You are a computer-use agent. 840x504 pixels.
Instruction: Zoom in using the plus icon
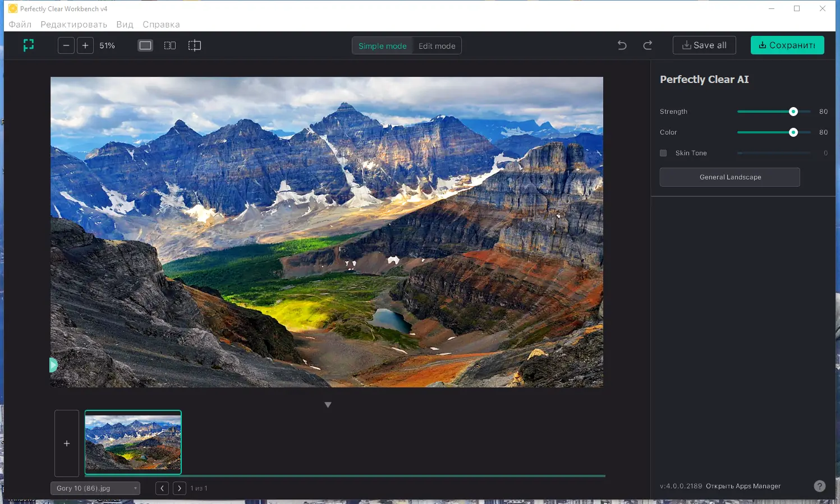(85, 45)
